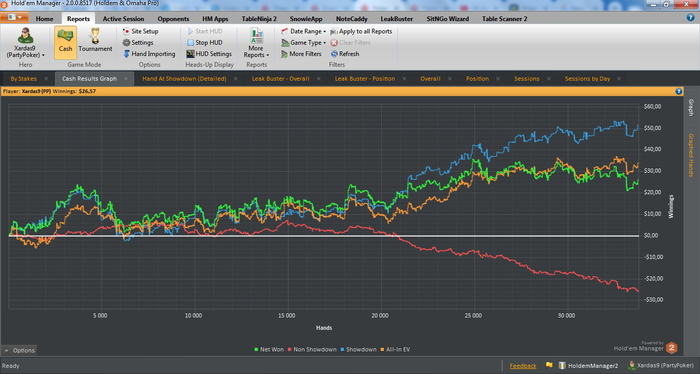Open the More Reports dropdown

click(x=256, y=43)
